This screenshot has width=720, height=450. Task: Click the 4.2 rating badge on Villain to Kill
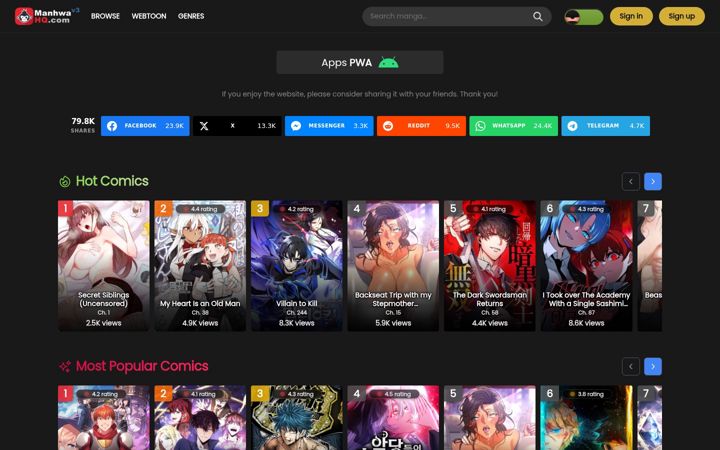pyautogui.click(x=297, y=209)
